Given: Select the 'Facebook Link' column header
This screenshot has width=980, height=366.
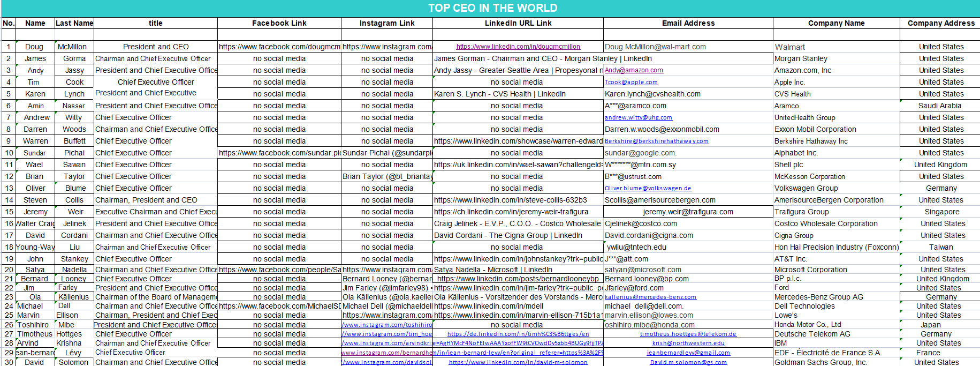Looking at the screenshot, I should pyautogui.click(x=279, y=23).
